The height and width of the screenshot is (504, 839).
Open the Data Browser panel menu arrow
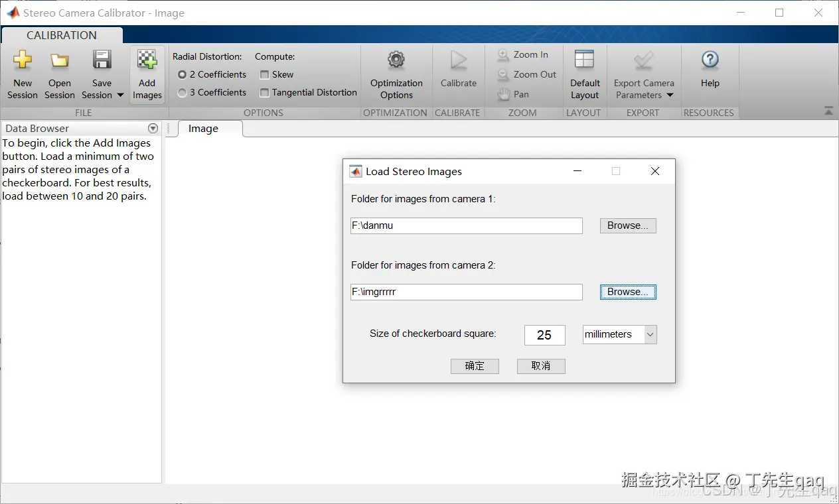(153, 129)
